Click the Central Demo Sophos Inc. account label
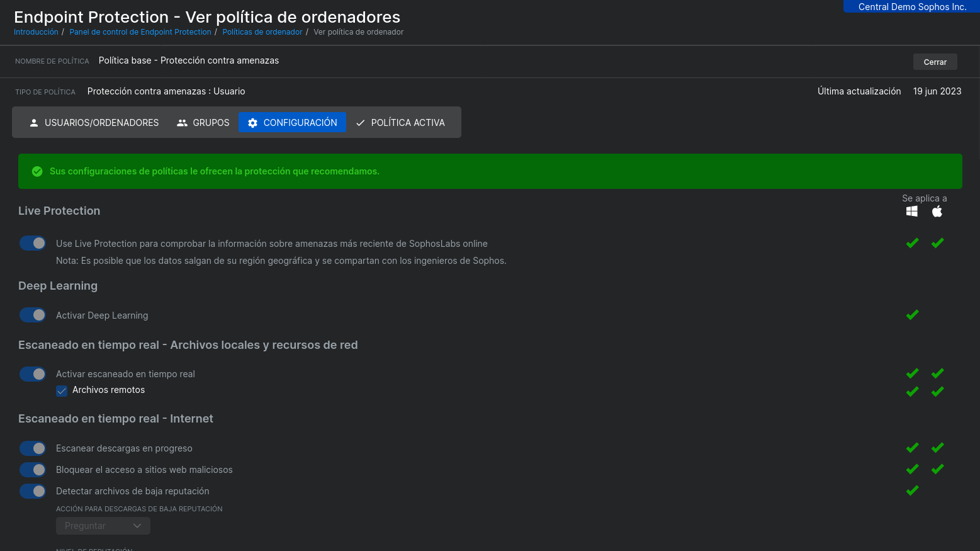This screenshot has width=980, height=551. 911,7
